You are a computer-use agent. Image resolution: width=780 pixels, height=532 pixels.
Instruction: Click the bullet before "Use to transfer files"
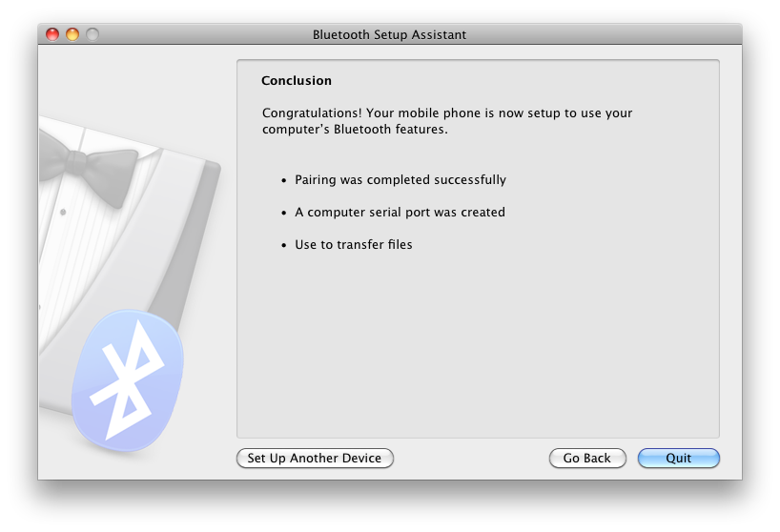point(283,245)
